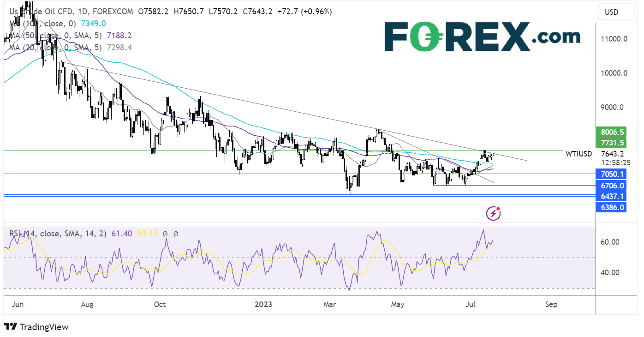The image size is (644, 337).
Task: Click the May date on time axis
Action: click(x=398, y=305)
